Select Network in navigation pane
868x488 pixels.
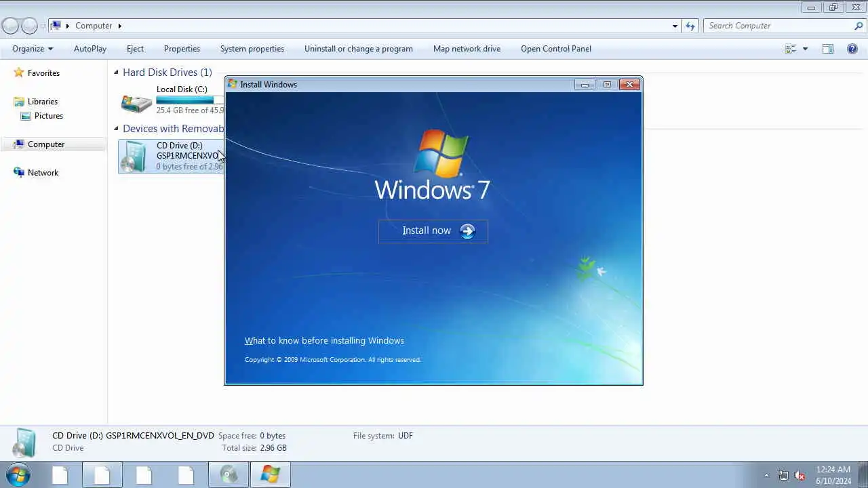43,173
